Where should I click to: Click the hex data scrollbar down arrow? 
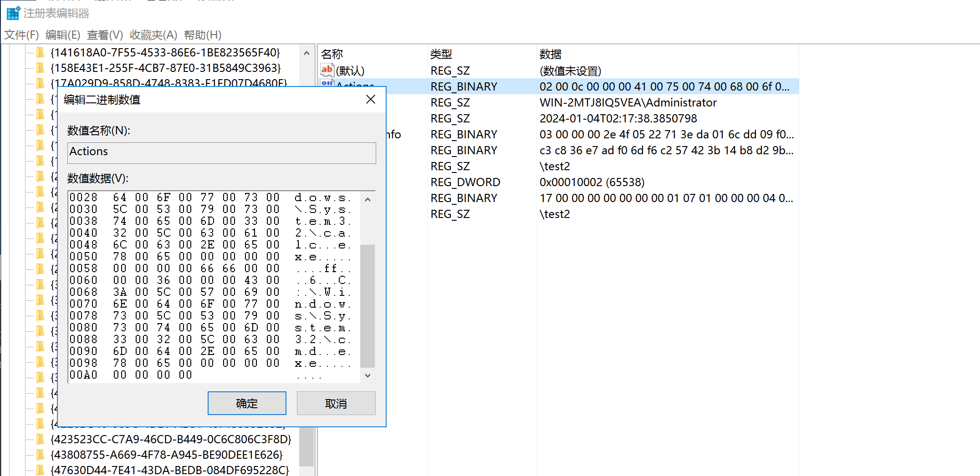tap(367, 375)
